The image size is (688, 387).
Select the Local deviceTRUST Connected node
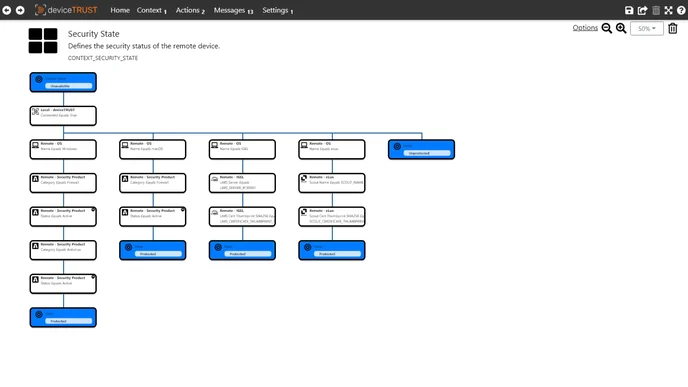tap(63, 116)
